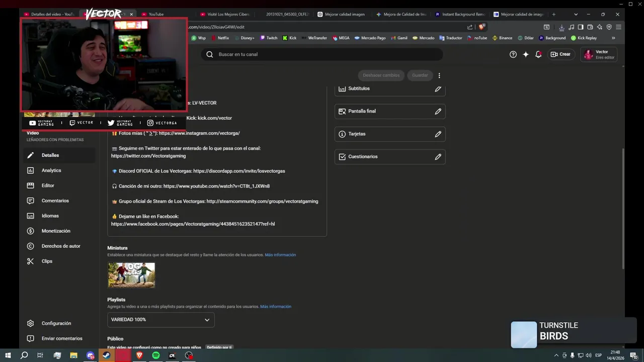Click the Guardar button
This screenshot has height=362, width=644.
click(x=420, y=75)
